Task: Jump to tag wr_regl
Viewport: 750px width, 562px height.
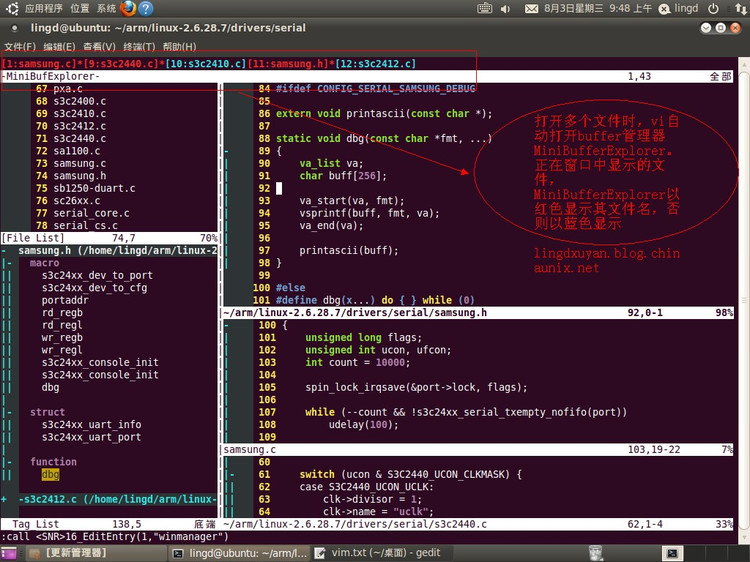Action: pyautogui.click(x=62, y=350)
